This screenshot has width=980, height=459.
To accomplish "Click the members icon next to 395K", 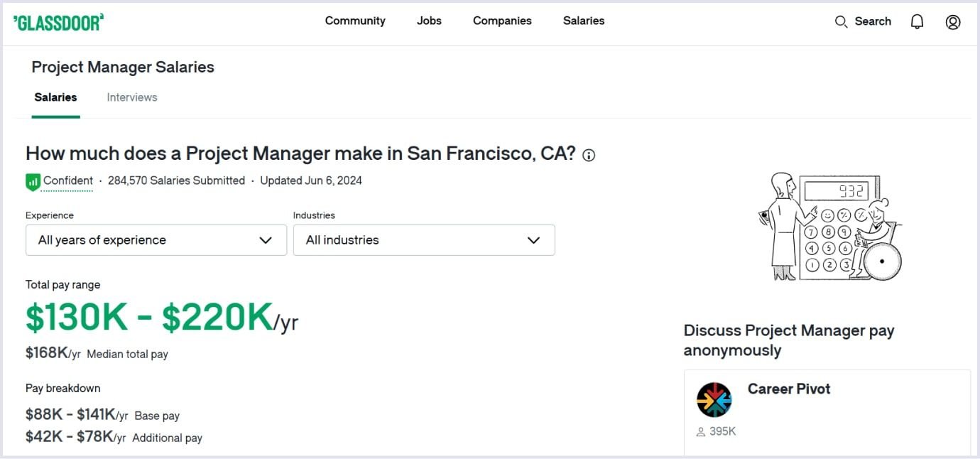I will point(701,431).
